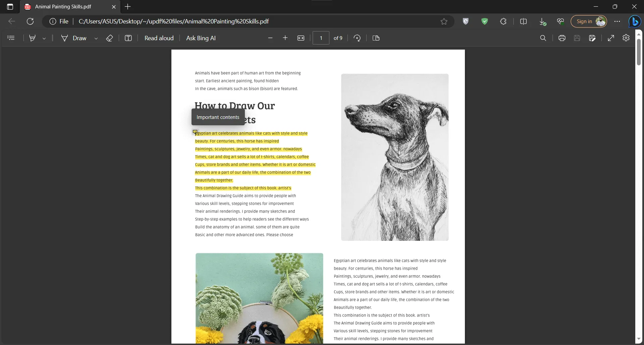Open the document table of contents panel

pos(11,38)
